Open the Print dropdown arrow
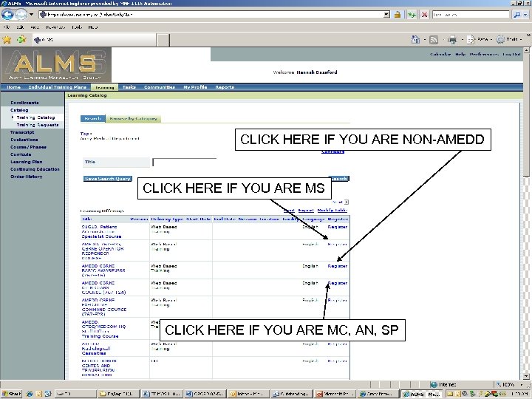 pos(462,40)
